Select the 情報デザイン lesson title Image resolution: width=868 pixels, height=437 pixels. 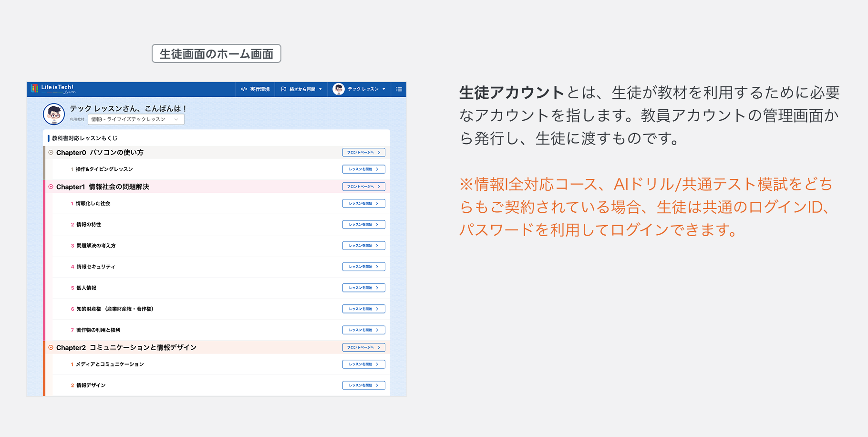point(91,385)
